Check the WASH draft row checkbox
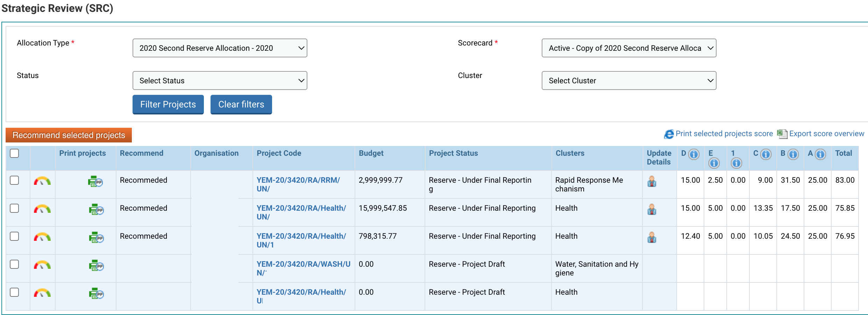 pos(14,264)
